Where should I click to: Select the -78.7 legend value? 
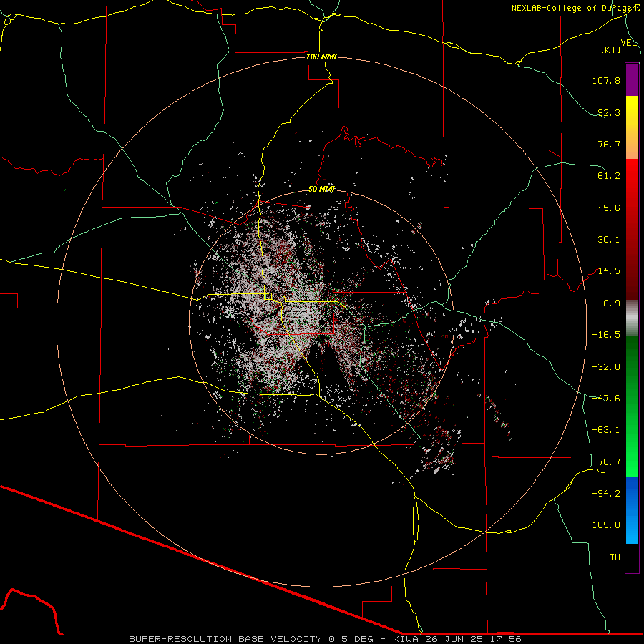point(606,462)
